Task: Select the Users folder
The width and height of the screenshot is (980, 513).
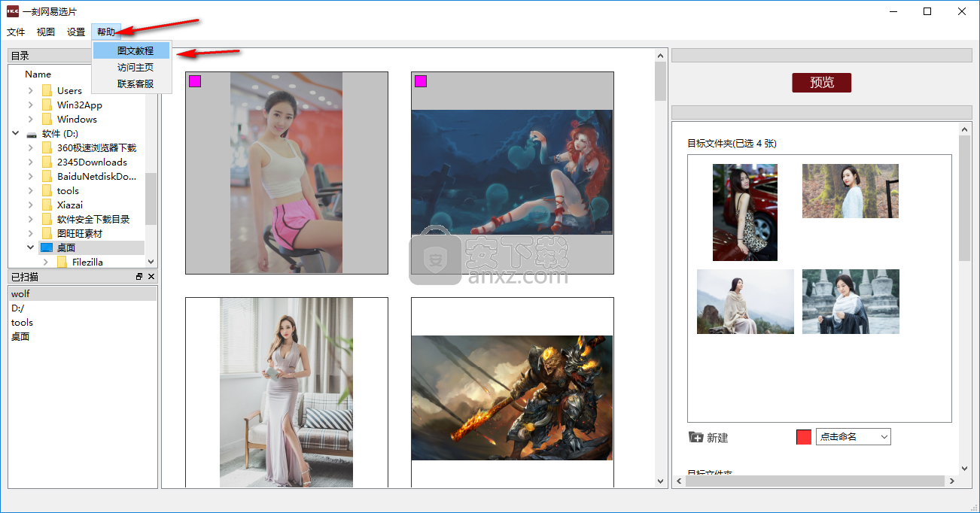Action: pyautogui.click(x=69, y=91)
